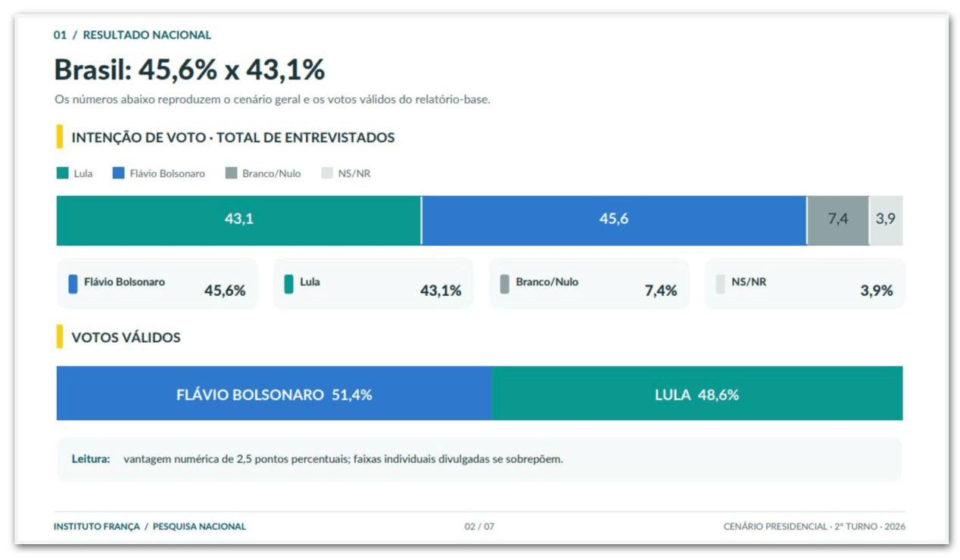This screenshot has width=960, height=560.
Task: Click the 'CENÁRIO PRESIDENCIAL · 2º TURNO · 2026' footer text
Action: tap(814, 527)
